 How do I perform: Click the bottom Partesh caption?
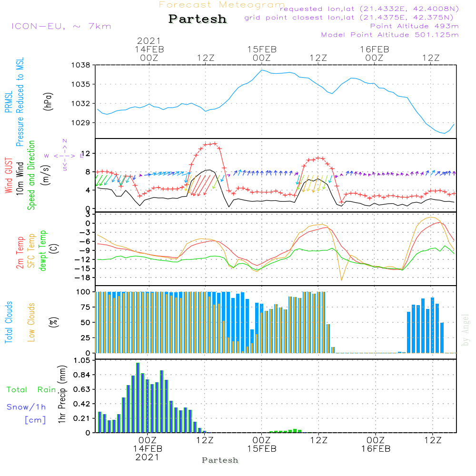[220, 460]
